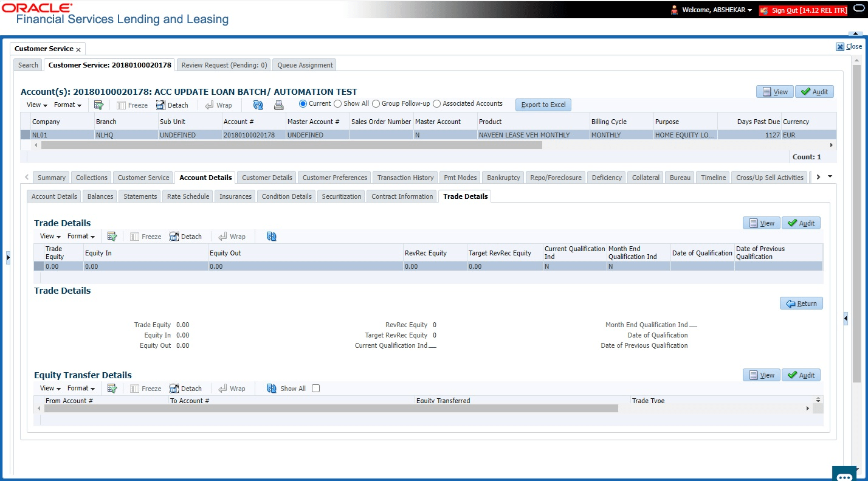The height and width of the screenshot is (481, 868).
Task: Open View menu in Equity Transfer Details toolbar
Action: click(x=50, y=389)
